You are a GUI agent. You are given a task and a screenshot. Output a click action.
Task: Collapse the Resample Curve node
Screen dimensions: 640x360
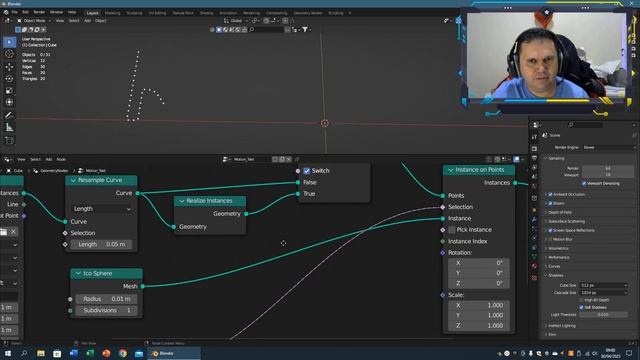point(73,180)
